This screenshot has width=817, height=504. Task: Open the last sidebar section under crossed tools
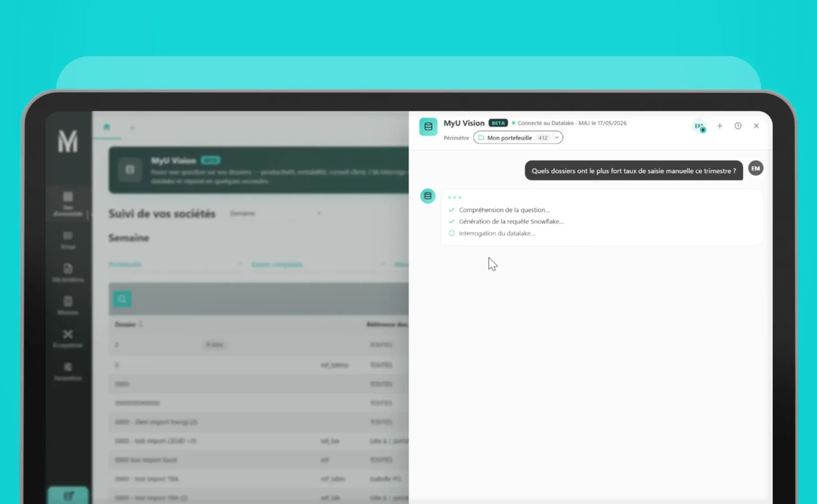68,371
